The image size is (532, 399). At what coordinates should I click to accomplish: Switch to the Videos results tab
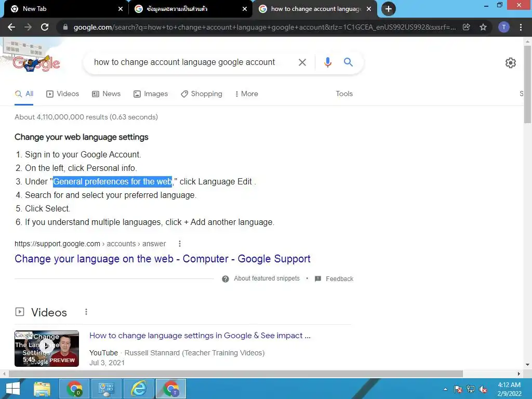click(x=63, y=94)
